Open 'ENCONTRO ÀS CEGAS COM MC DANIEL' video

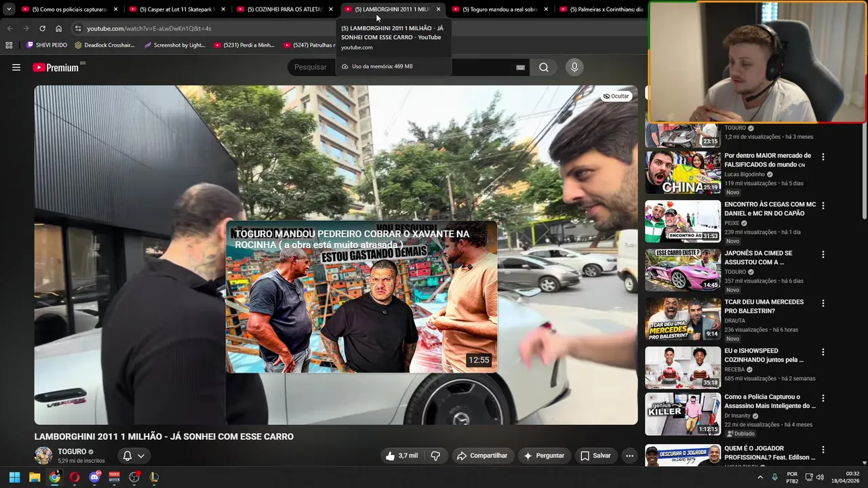[770, 209]
